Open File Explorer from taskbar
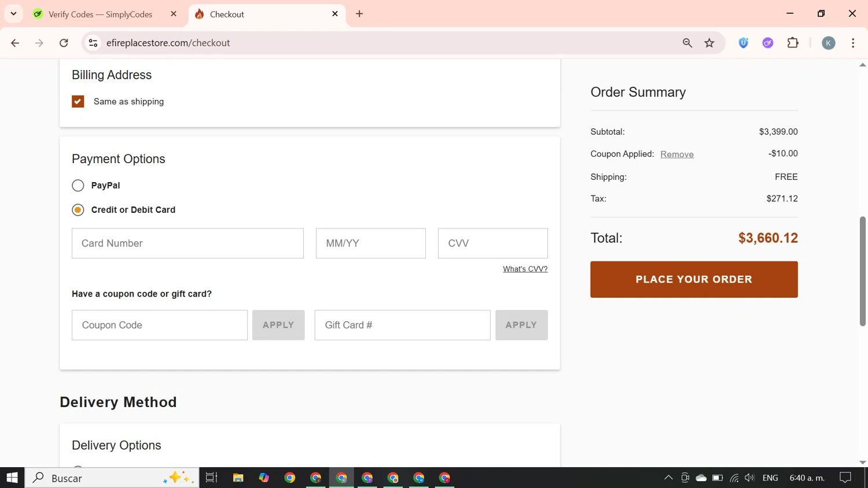Viewport: 868px width, 488px height. tap(238, 478)
